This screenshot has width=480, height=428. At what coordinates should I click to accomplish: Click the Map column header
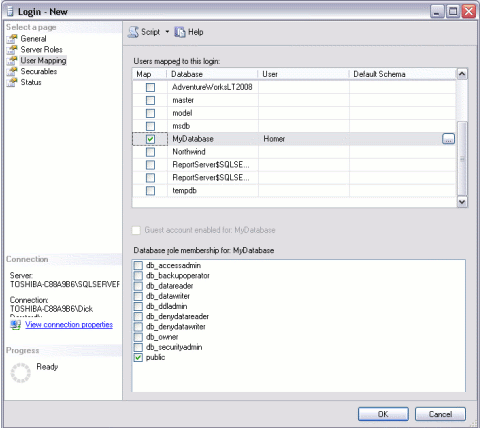(149, 74)
